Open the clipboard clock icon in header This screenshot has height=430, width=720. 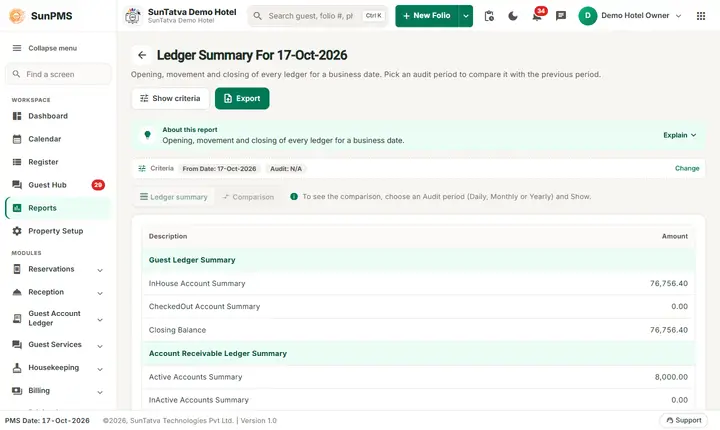(x=489, y=16)
